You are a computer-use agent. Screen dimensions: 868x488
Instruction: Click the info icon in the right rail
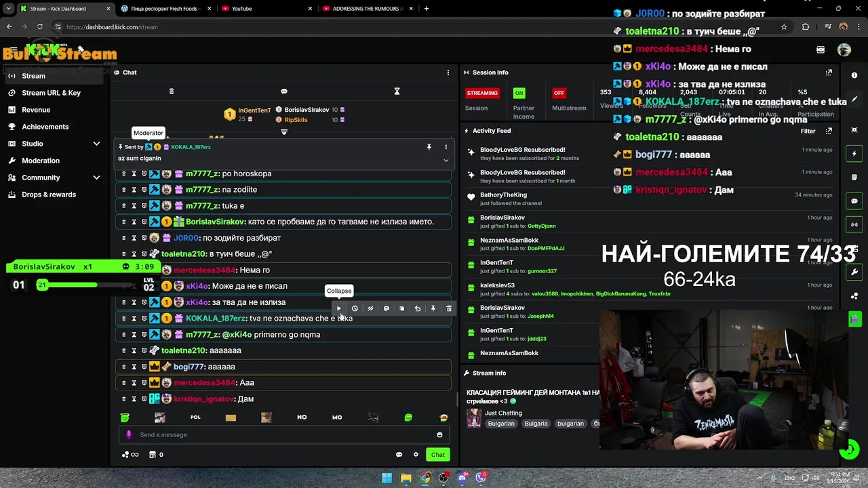pyautogui.click(x=854, y=75)
